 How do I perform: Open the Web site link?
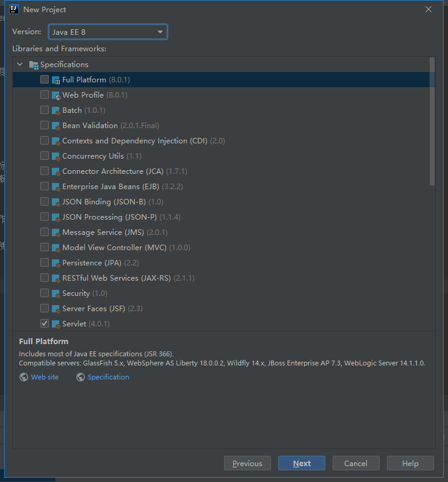tap(45, 377)
